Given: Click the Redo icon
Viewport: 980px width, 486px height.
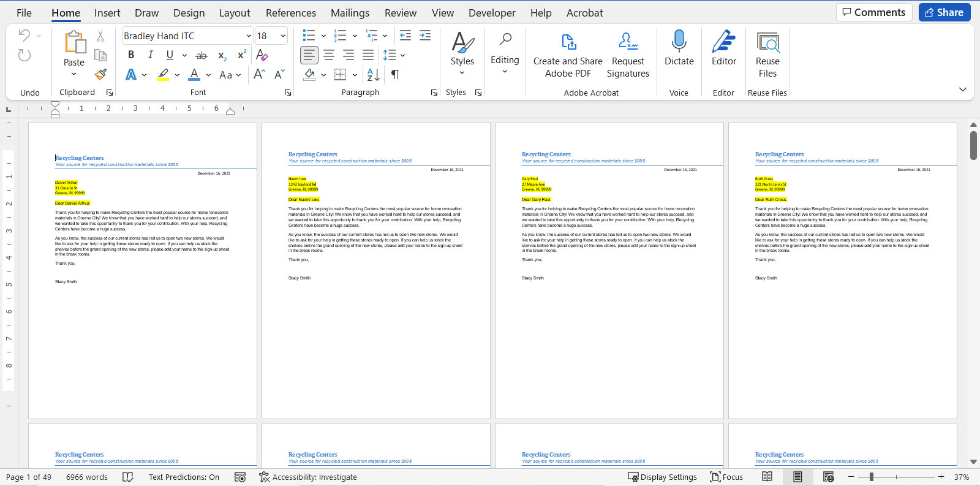Looking at the screenshot, I should coord(24,55).
